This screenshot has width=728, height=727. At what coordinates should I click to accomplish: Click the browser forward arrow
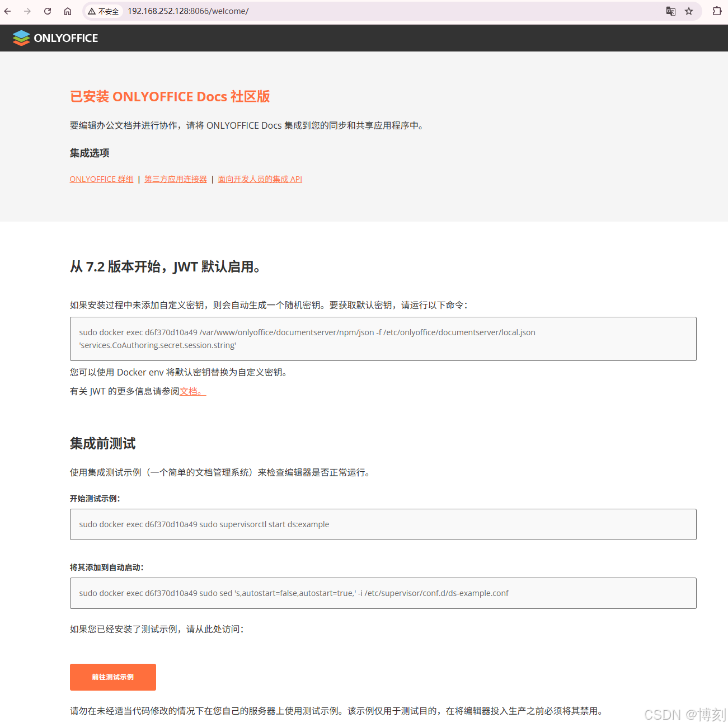(27, 11)
